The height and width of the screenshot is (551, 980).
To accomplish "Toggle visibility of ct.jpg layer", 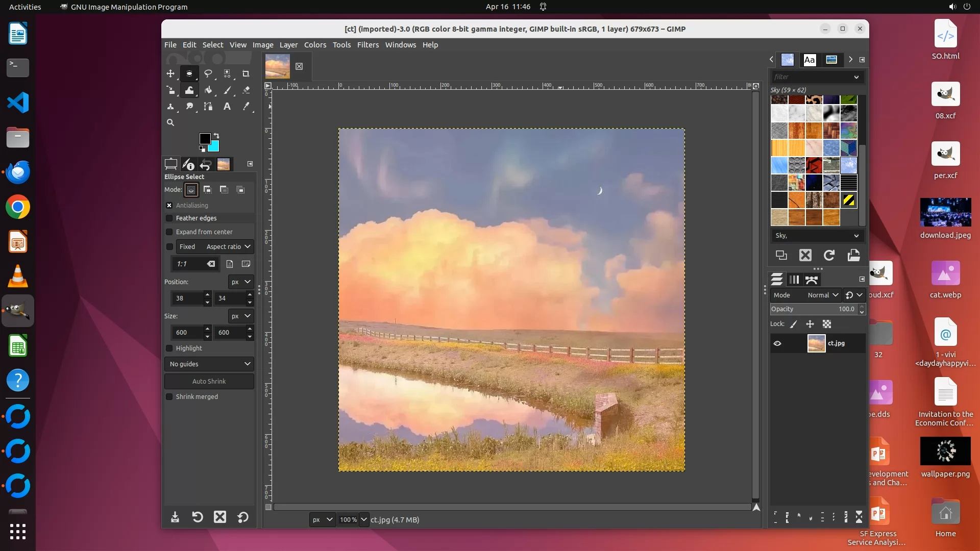I will 777,343.
